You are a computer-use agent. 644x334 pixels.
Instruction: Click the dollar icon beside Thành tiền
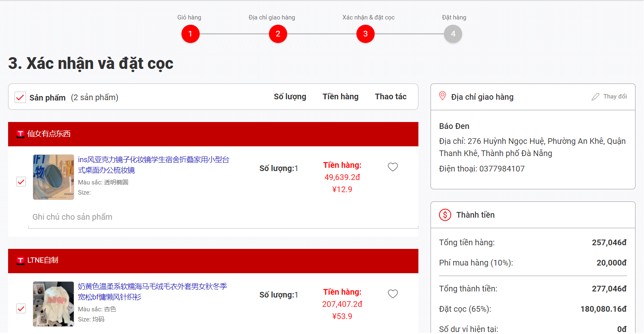445,215
